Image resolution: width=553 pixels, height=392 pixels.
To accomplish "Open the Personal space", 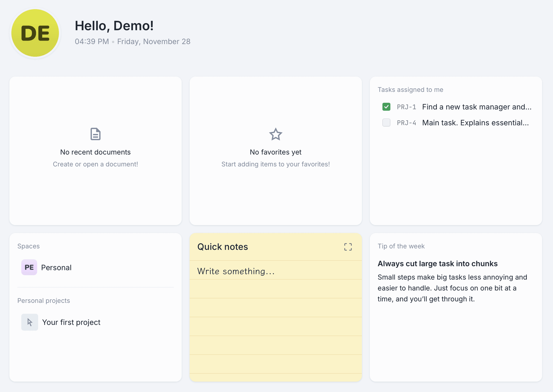I will (56, 267).
